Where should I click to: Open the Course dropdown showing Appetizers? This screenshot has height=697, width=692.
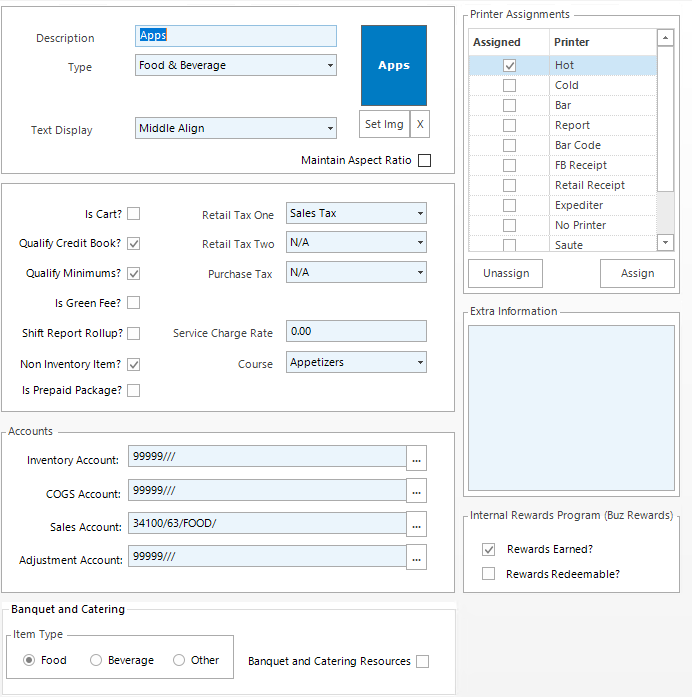(x=356, y=362)
